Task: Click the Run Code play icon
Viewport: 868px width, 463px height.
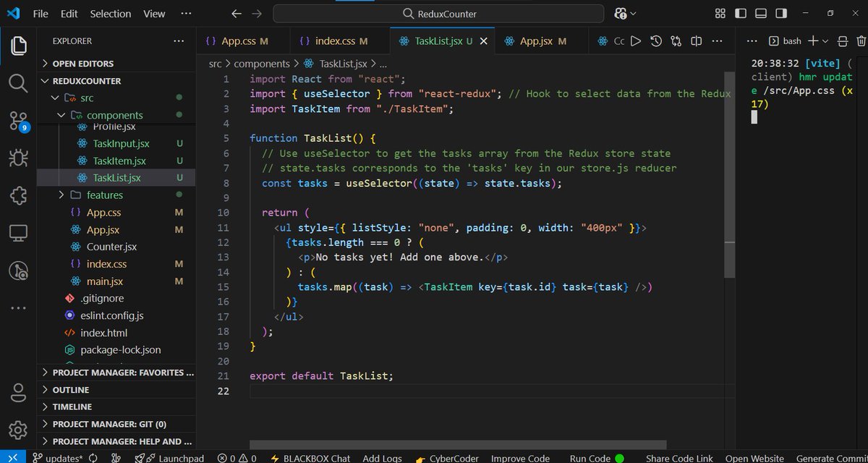Action: point(636,41)
